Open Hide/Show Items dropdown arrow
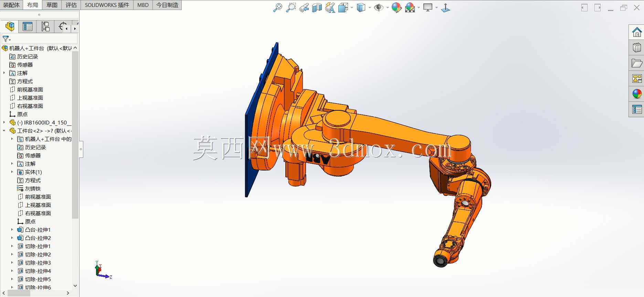 point(388,8)
